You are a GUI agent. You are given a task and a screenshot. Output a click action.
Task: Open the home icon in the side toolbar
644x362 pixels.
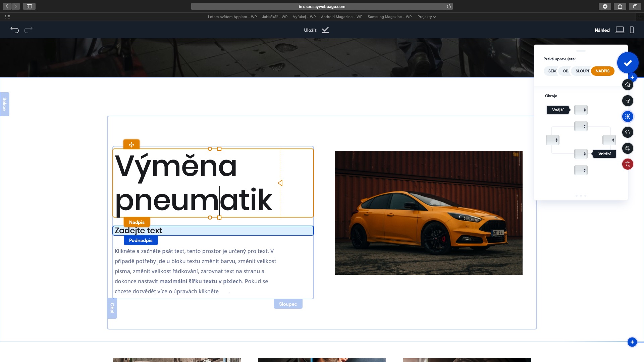coord(628,85)
